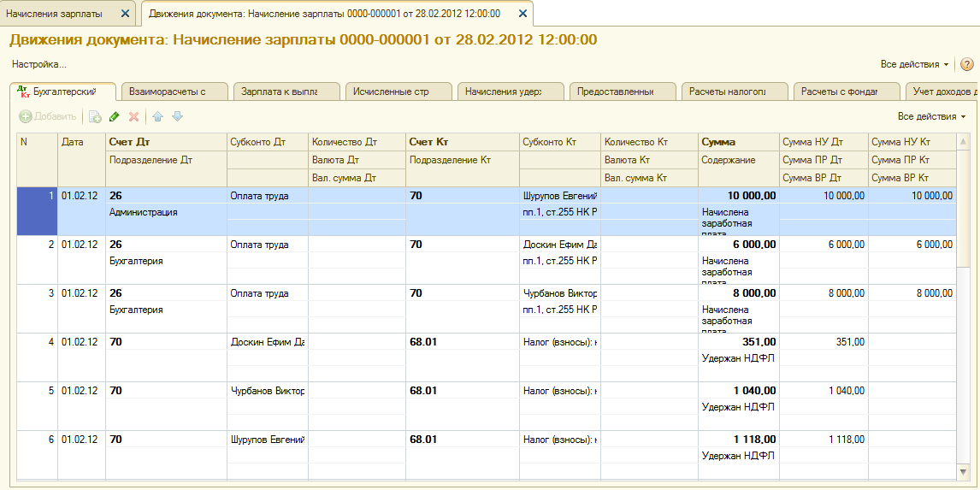Image resolution: width=980 pixels, height=490 pixels.
Task: Click the Шурупов Евгений credit subconto in row 1
Action: [559, 196]
